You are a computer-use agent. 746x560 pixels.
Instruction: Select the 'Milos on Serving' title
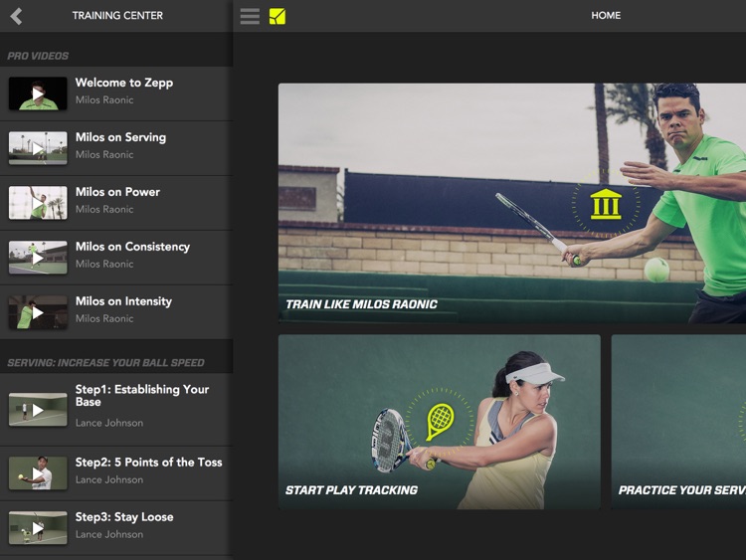click(120, 137)
